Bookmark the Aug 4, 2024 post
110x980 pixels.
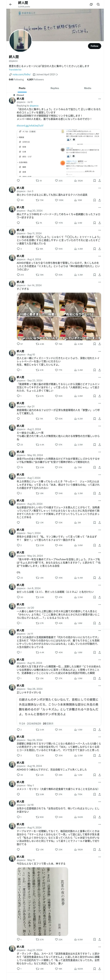(x=94, y=275)
